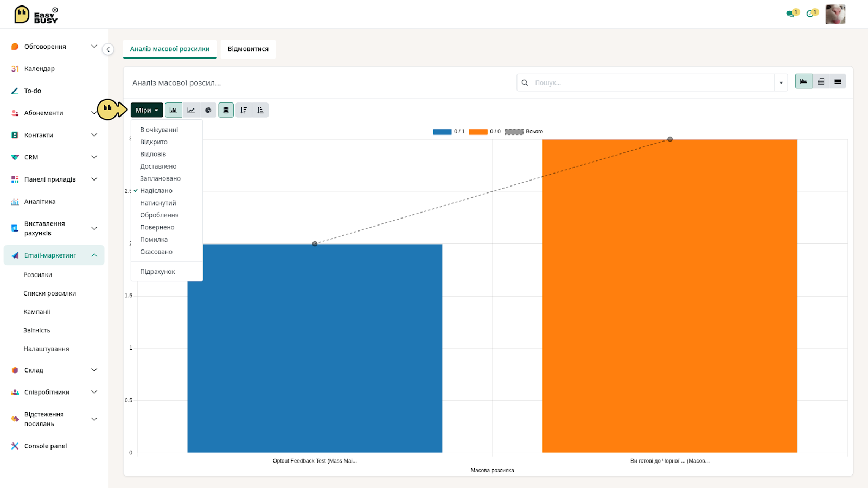Switch to pivot table view
Viewport: 868px width, 488px height.
coord(821,81)
